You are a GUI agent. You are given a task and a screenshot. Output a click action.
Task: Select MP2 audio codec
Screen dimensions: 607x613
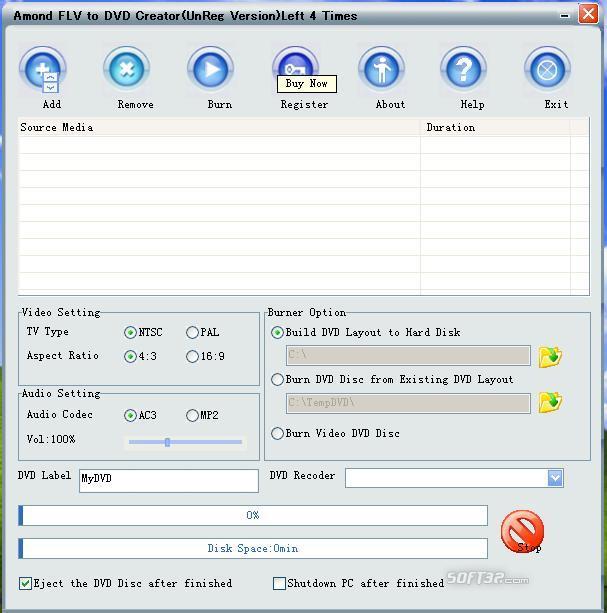point(192,415)
